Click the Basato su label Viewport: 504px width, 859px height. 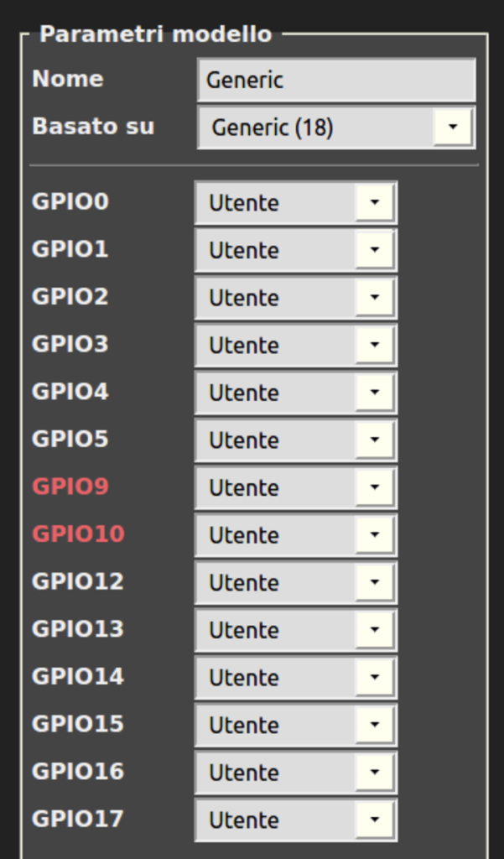93,127
